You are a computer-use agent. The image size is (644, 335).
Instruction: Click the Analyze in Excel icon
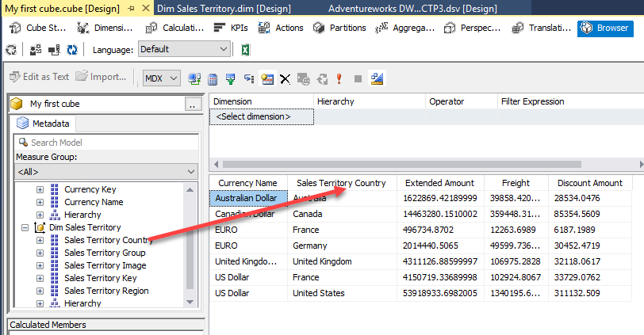coord(246,49)
